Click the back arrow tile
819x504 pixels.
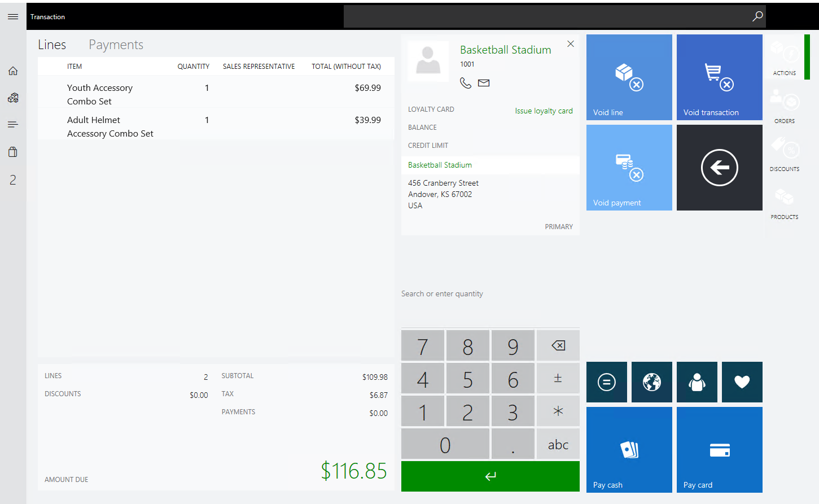[x=719, y=168]
